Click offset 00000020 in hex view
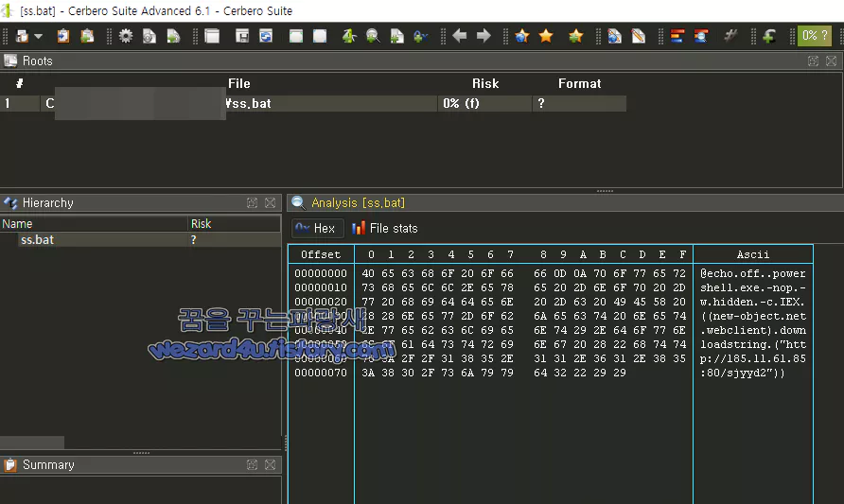844x504 pixels. point(321,302)
